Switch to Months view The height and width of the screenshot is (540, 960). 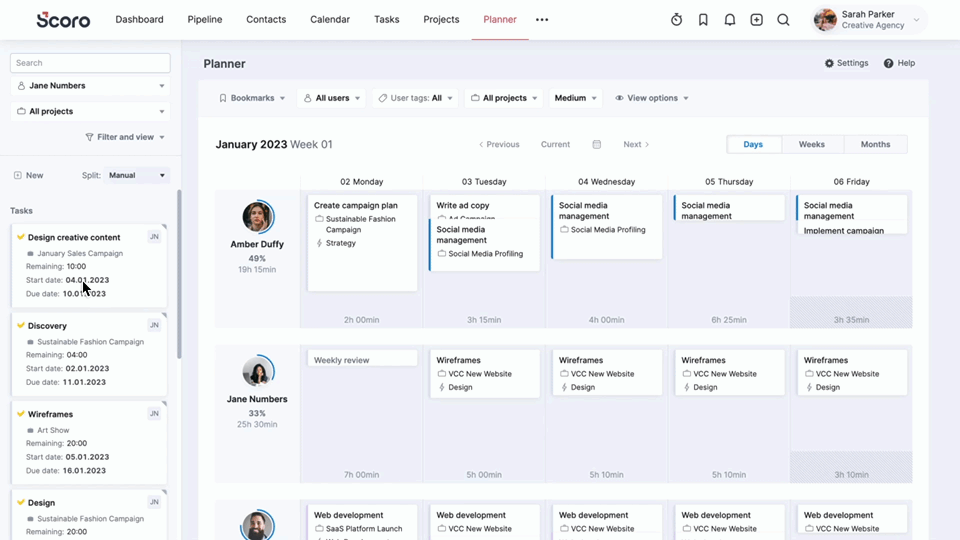tap(876, 144)
